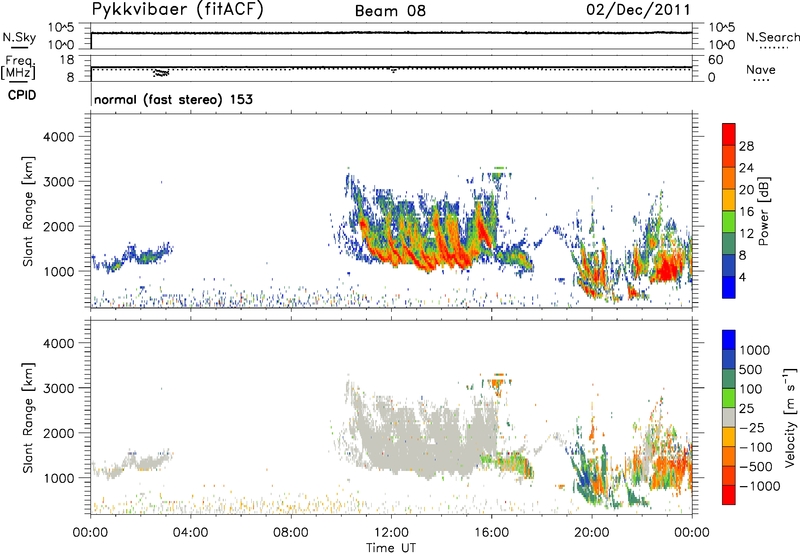The image size is (800, 554).
Task: Select the Beam 08 header label
Action: tap(390, 11)
